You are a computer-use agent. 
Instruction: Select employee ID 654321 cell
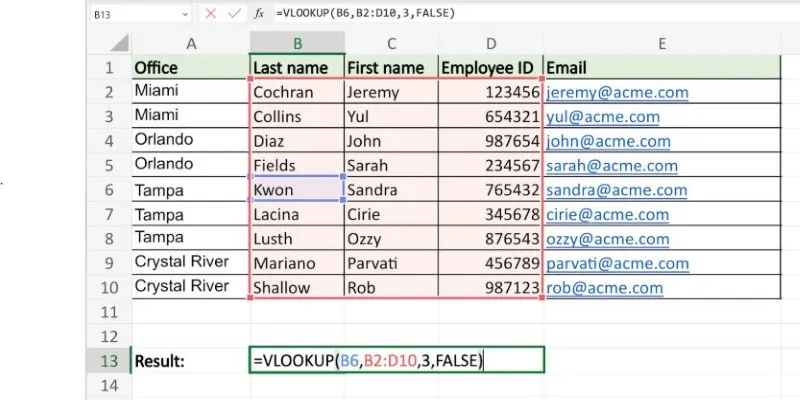pos(491,116)
